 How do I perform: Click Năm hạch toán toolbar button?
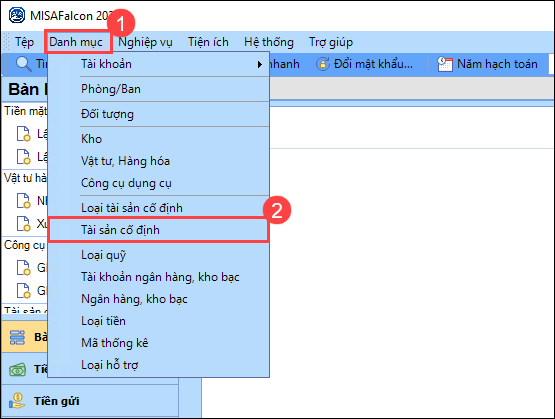[x=488, y=64]
